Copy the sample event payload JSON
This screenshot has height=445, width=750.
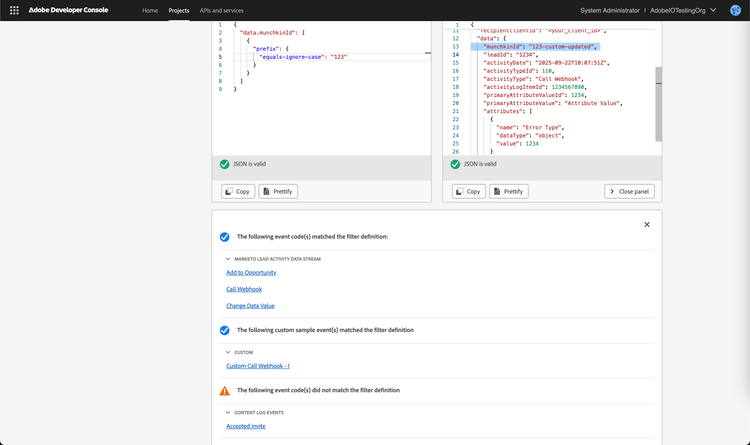468,191
